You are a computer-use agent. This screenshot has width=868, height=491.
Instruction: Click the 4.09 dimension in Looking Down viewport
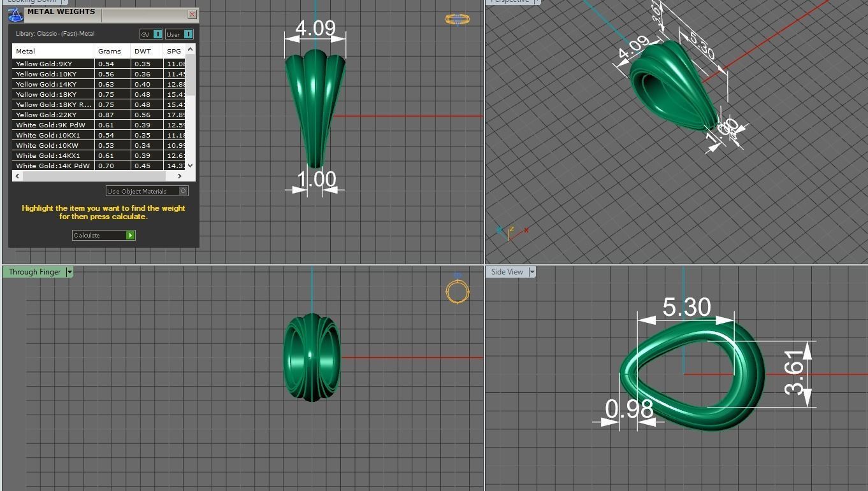click(315, 28)
